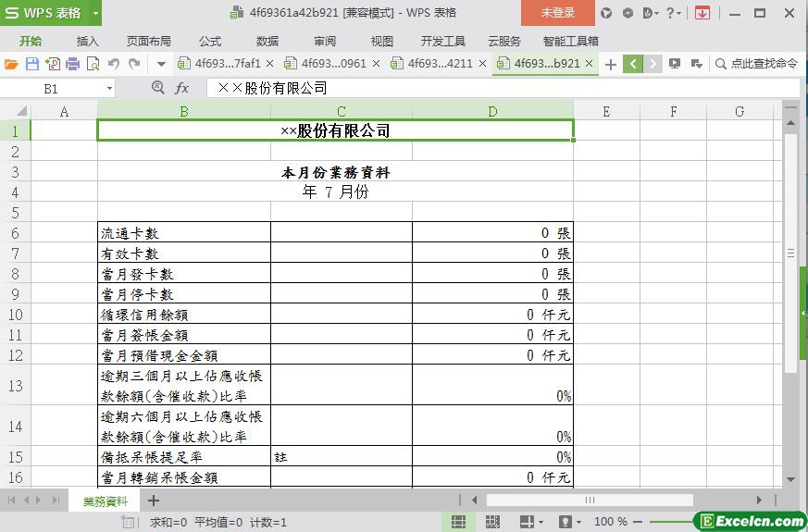The height and width of the screenshot is (532, 808).
Task: Open the 页面布局 ribbon tab
Action: tap(148, 42)
